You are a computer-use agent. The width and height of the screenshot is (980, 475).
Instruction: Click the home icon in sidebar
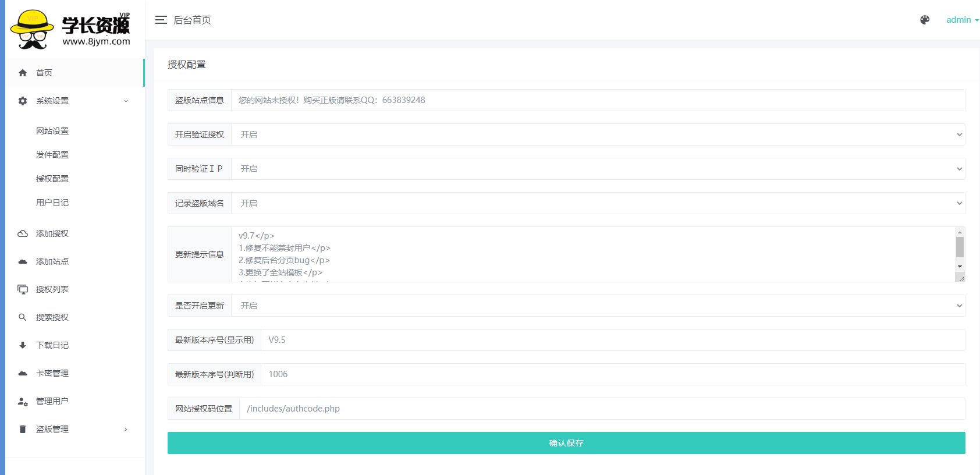(x=23, y=73)
